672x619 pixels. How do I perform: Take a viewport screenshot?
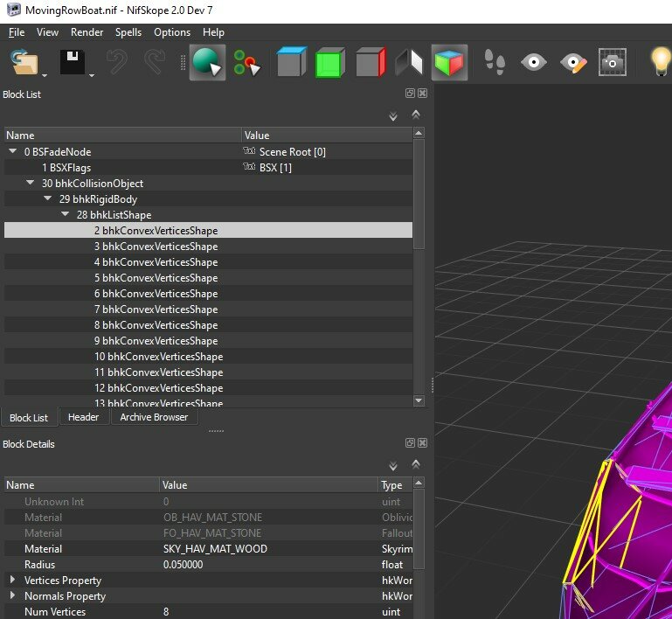click(612, 63)
